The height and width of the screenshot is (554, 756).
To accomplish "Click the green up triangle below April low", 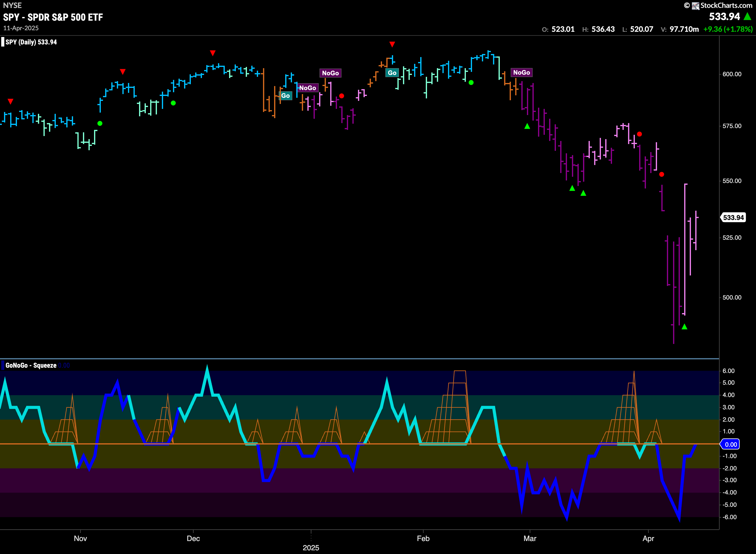I will click(684, 327).
